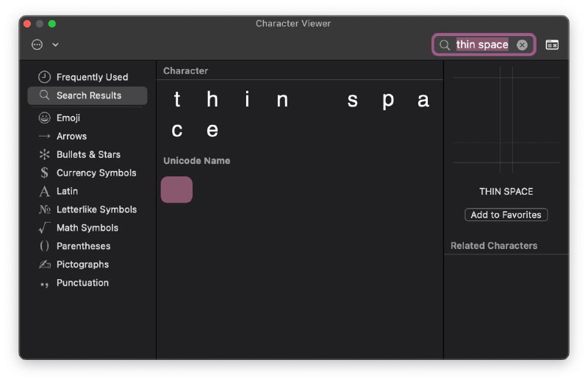This screenshot has width=588, height=382.
Task: Show the Arrows category
Action: click(x=87, y=136)
